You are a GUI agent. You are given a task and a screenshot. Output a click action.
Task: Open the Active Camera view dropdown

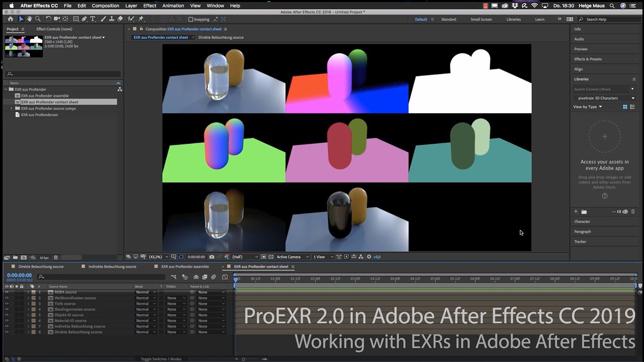tap(292, 257)
